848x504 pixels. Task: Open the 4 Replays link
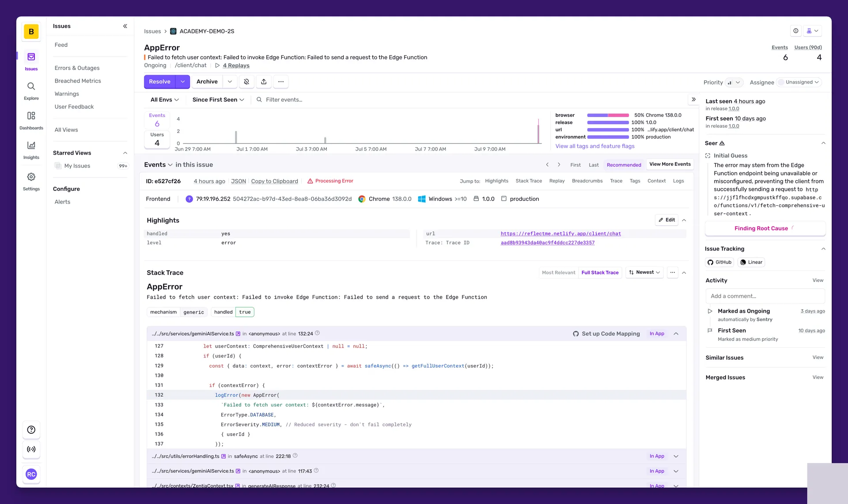coord(235,65)
